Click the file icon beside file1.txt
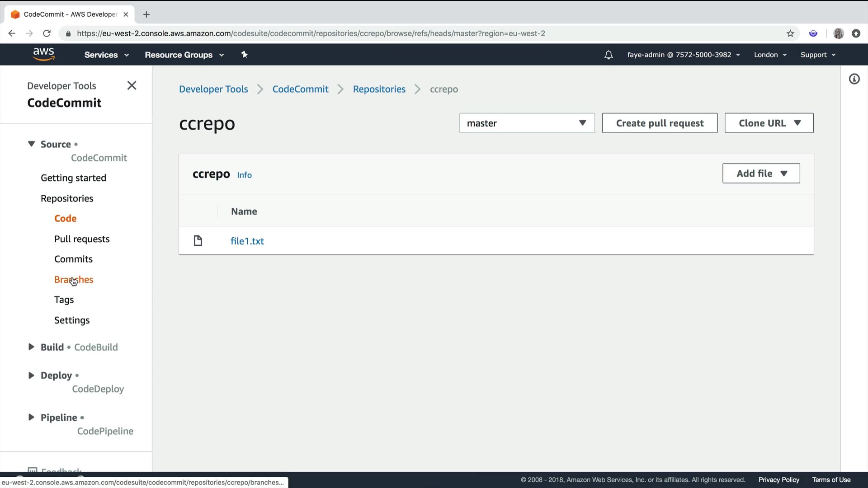868x488 pixels. click(x=198, y=241)
